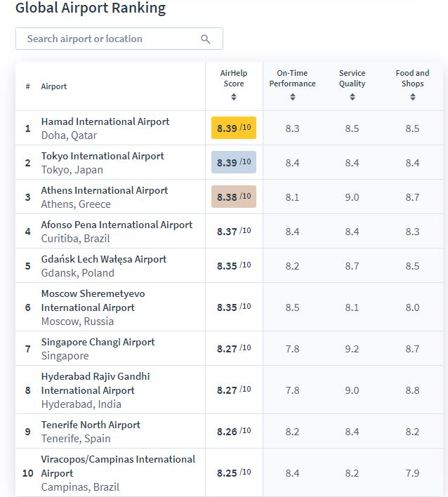Sort by Food and Shops arrows

point(412,97)
